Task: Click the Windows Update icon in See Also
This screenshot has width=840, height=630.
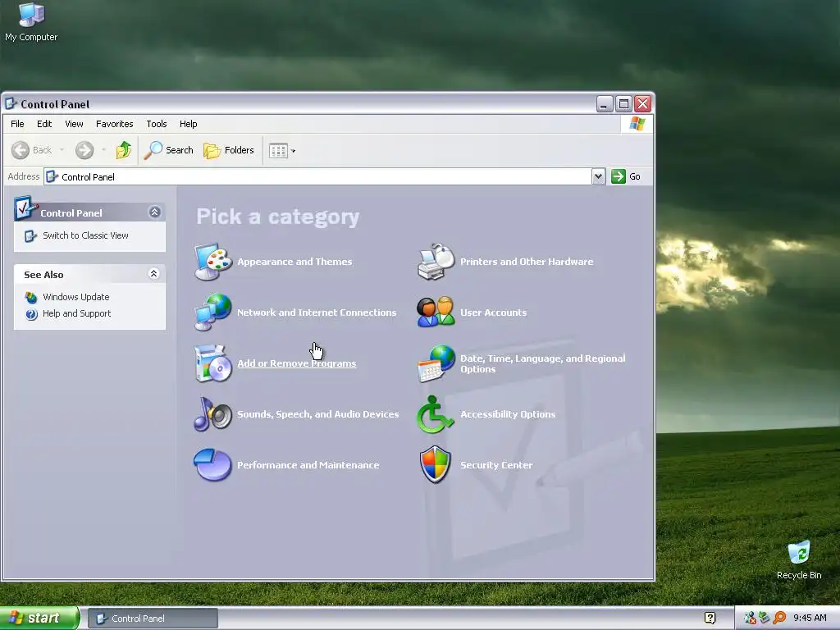Action: pos(31,297)
